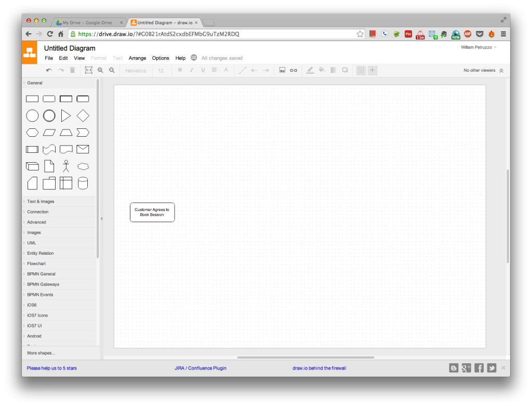Open the fill color paint bucket

point(322,70)
